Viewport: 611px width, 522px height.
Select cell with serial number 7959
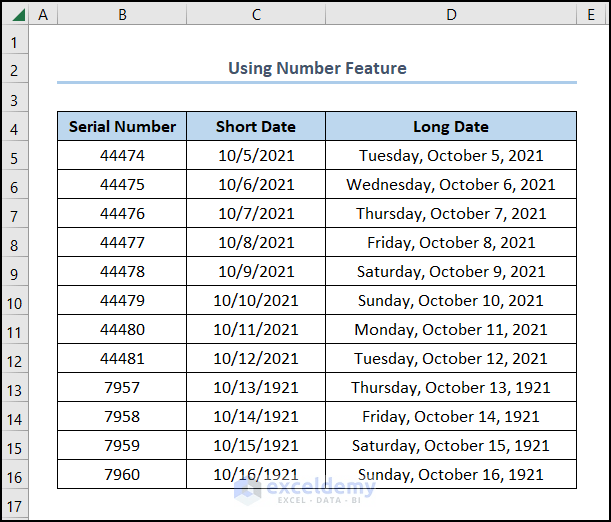(x=122, y=445)
